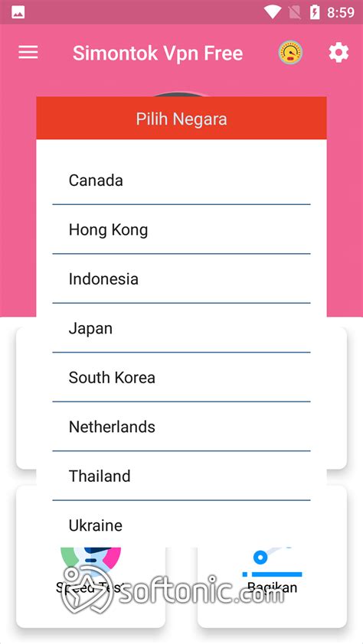Select Indonesia from the list
The image size is (363, 644).
(181, 278)
